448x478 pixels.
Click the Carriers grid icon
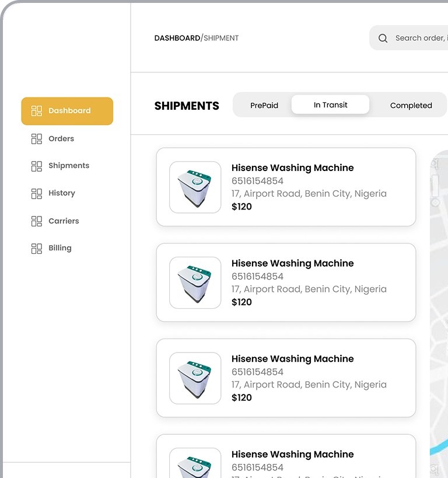pyautogui.click(x=37, y=221)
